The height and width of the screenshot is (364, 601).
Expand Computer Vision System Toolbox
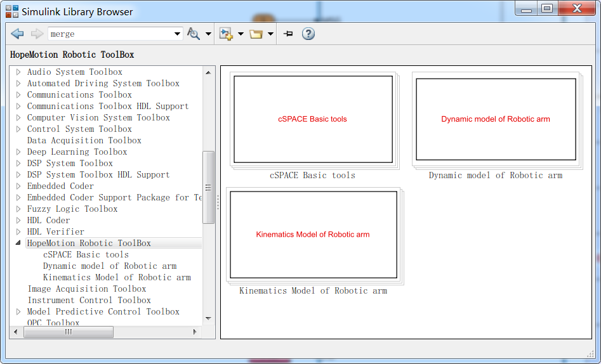coord(18,117)
